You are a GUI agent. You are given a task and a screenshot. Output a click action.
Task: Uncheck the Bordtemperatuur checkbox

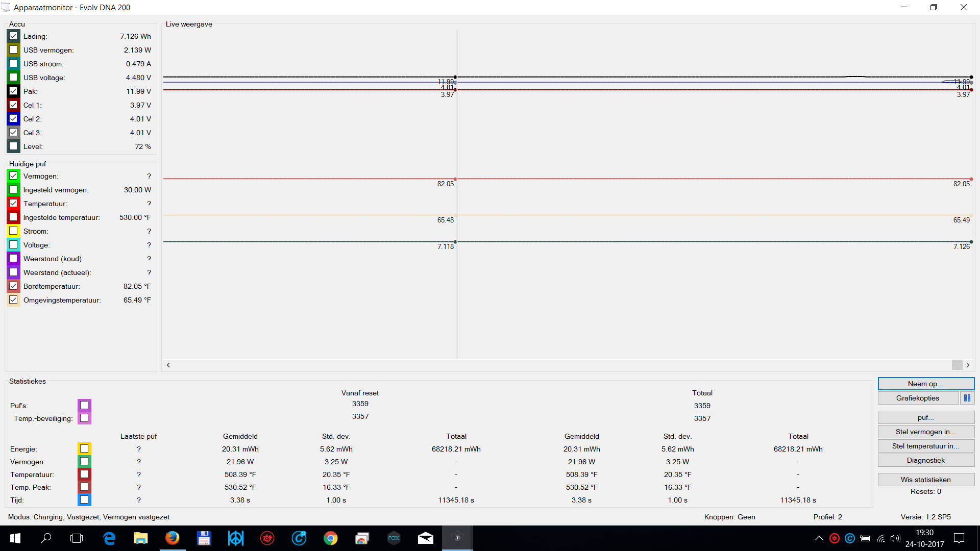point(14,286)
